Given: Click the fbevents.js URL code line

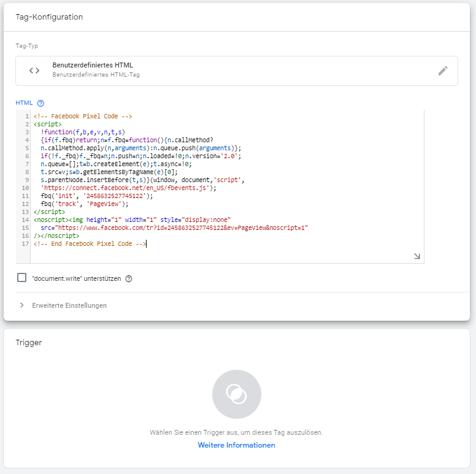Looking at the screenshot, I should (x=128, y=188).
